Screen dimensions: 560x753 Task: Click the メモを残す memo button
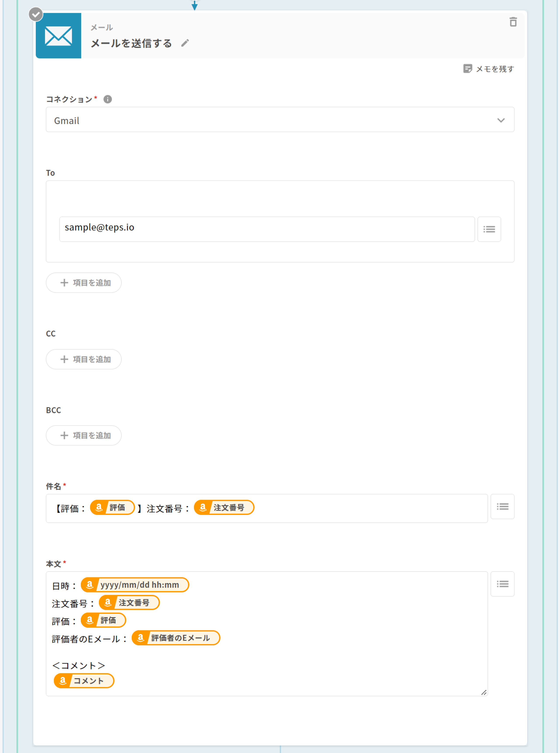coord(488,69)
